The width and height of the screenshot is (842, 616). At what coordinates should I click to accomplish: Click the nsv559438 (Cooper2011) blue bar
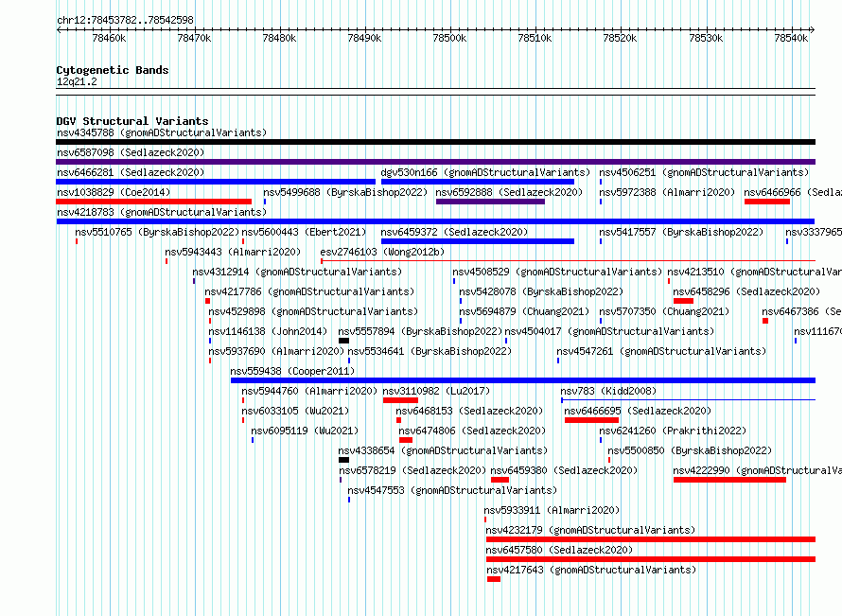coord(523,380)
